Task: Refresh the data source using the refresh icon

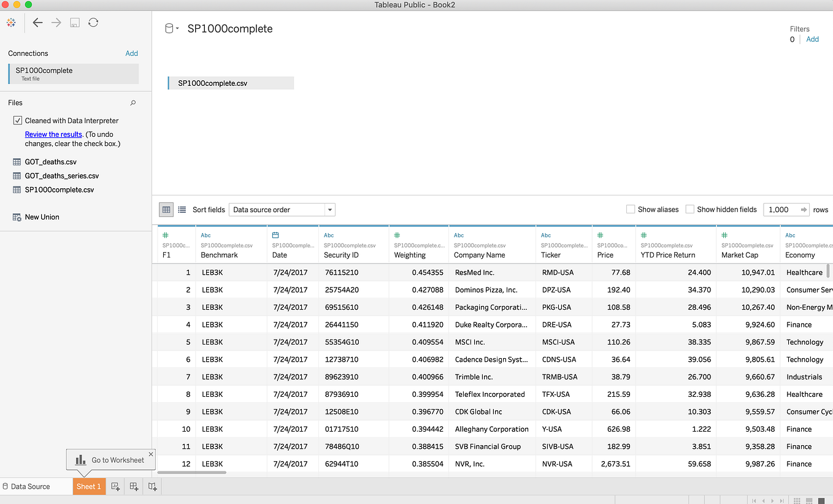Action: pyautogui.click(x=93, y=23)
